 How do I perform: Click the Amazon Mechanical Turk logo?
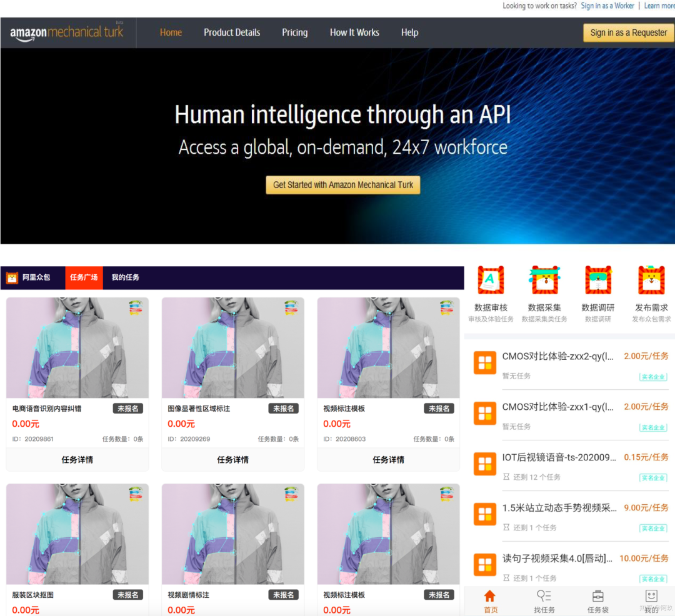tap(67, 32)
